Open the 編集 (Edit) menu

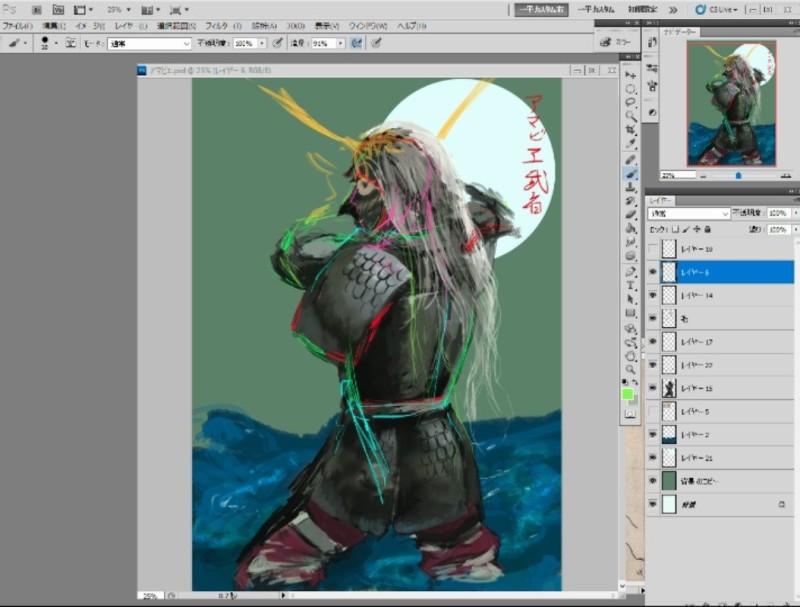coord(54,26)
